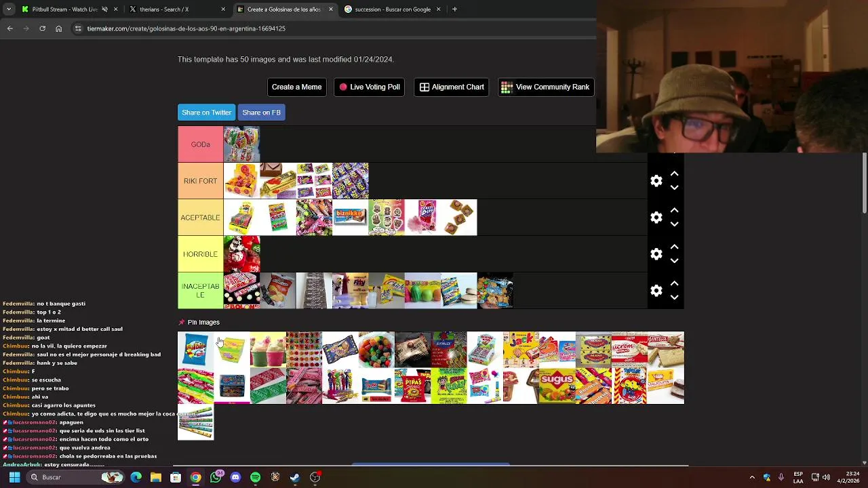Image resolution: width=868 pixels, height=488 pixels.
Task: Open a new browser tab
Action: point(454,9)
